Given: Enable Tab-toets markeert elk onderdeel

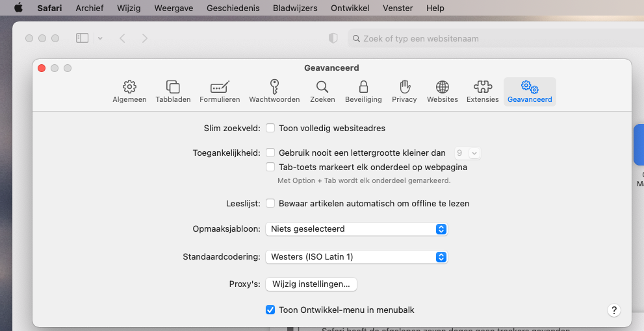Looking at the screenshot, I should coord(270,167).
